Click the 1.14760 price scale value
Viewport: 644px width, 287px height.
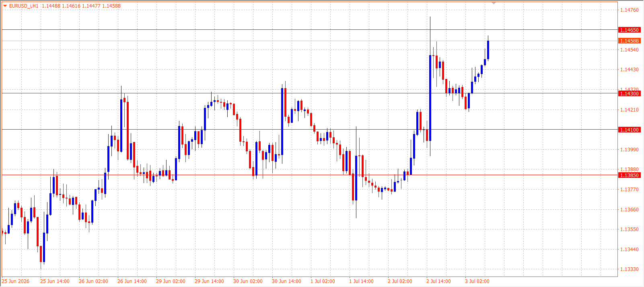[x=629, y=10]
